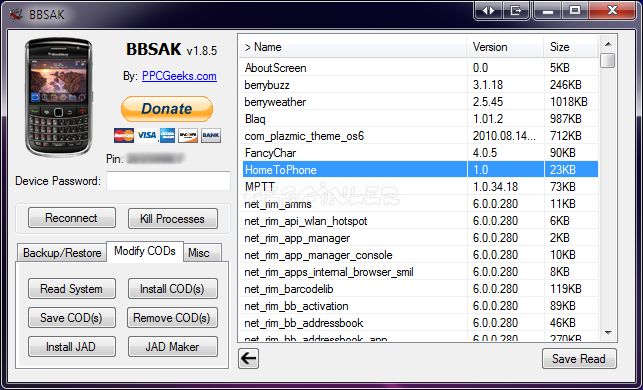Click the Save Read button
This screenshot has width=643, height=390.
coord(579,359)
